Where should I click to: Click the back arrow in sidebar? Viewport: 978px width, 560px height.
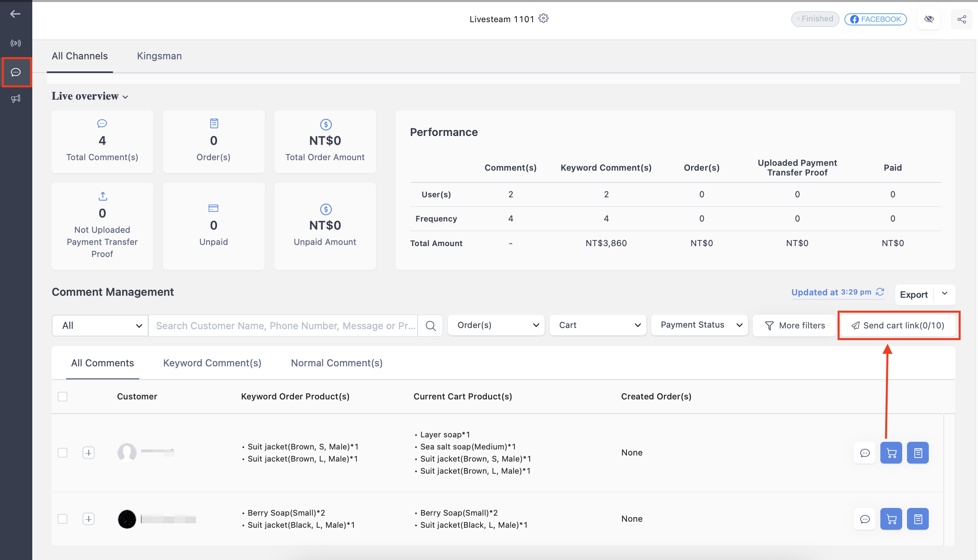coord(15,14)
